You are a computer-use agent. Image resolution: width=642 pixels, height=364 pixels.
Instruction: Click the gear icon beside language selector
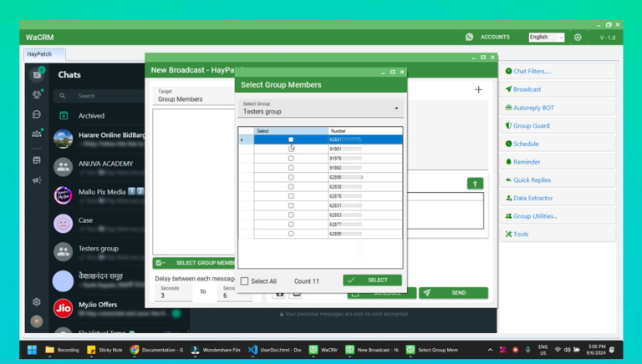click(x=578, y=38)
